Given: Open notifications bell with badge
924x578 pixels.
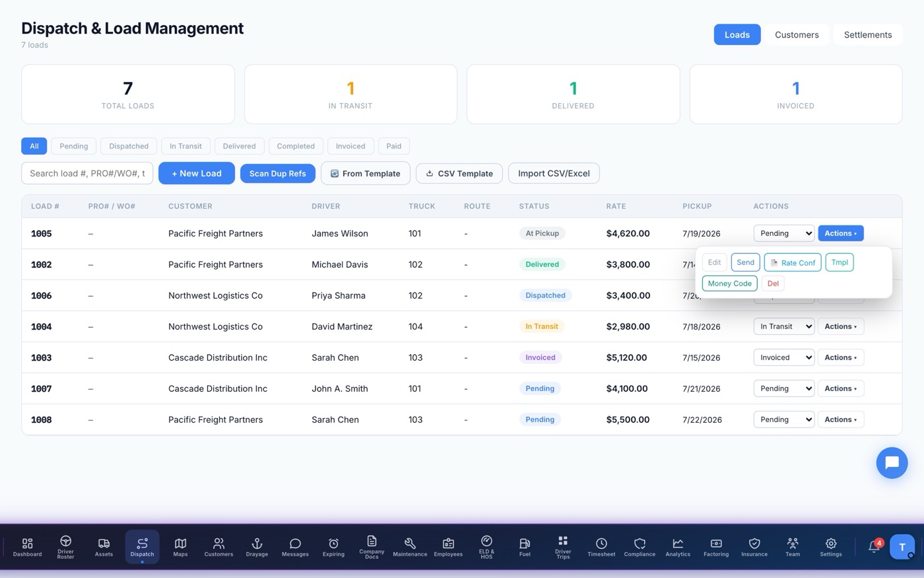Looking at the screenshot, I should coord(874,546).
